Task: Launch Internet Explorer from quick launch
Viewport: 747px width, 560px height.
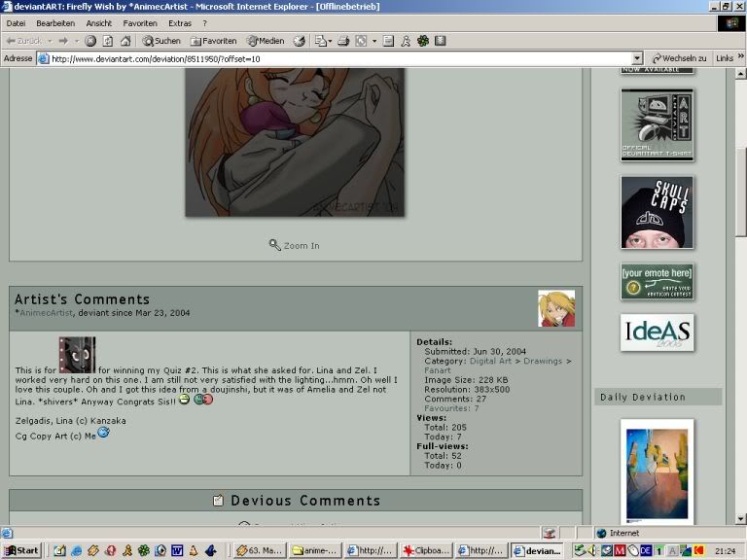Action: click(76, 551)
